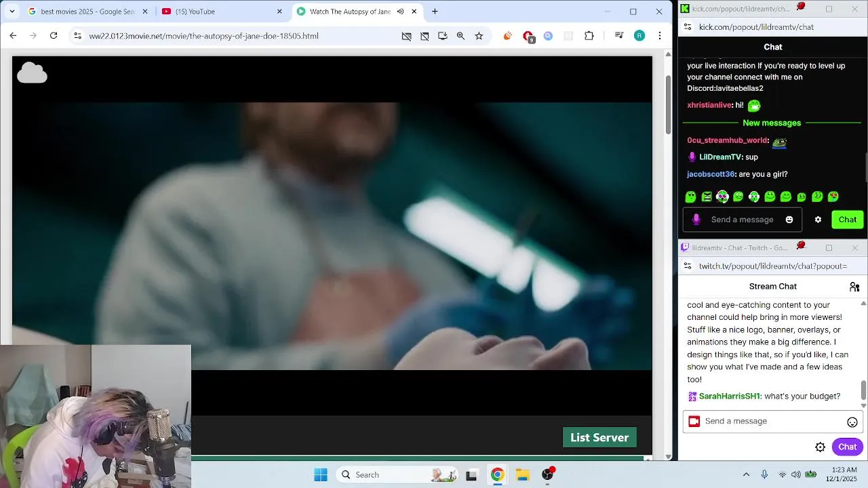
Task: Close the YouTube tab
Action: click(279, 12)
